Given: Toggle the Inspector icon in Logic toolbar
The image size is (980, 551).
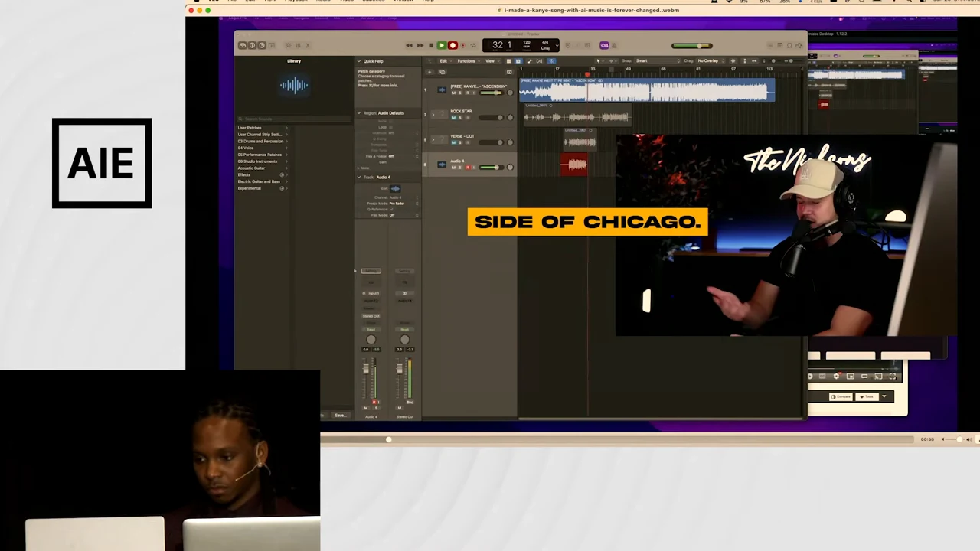Looking at the screenshot, I should click(252, 45).
